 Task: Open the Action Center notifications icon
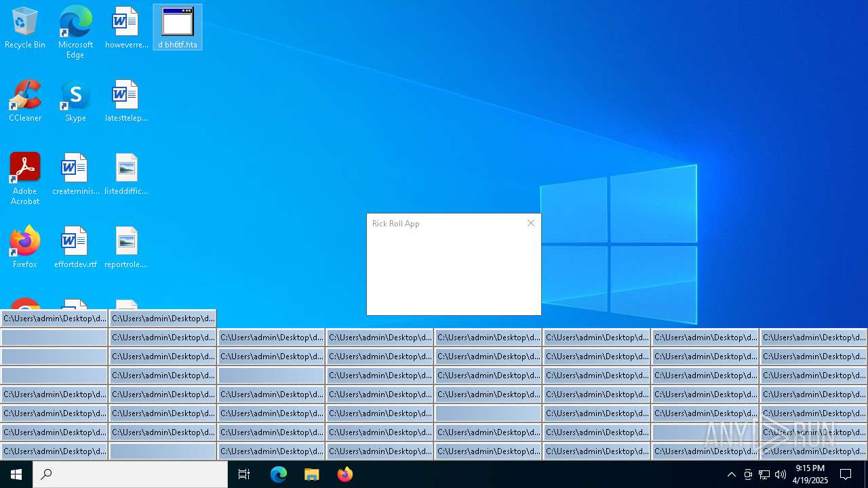tap(846, 474)
